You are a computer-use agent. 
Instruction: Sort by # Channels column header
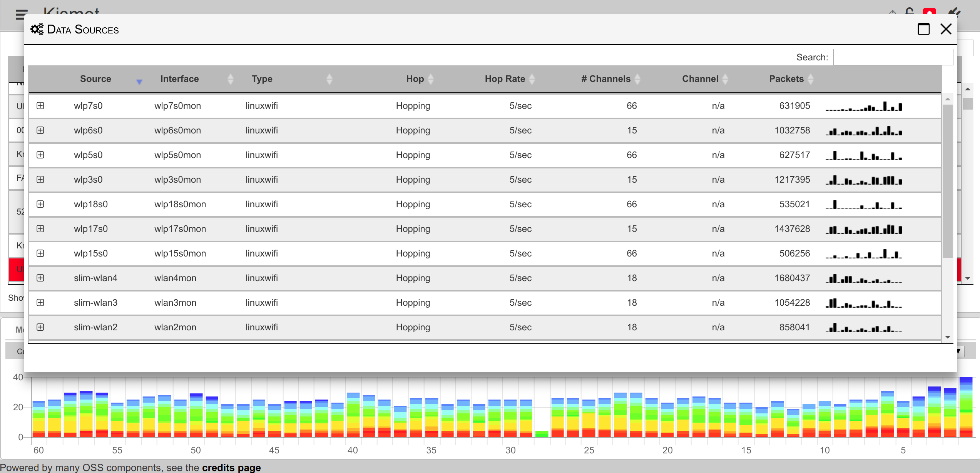(605, 79)
